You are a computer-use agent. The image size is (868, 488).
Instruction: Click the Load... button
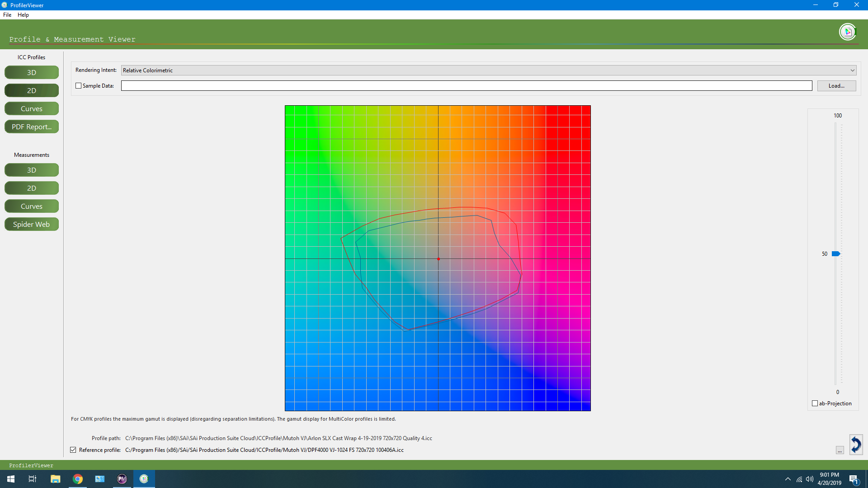[x=836, y=86]
